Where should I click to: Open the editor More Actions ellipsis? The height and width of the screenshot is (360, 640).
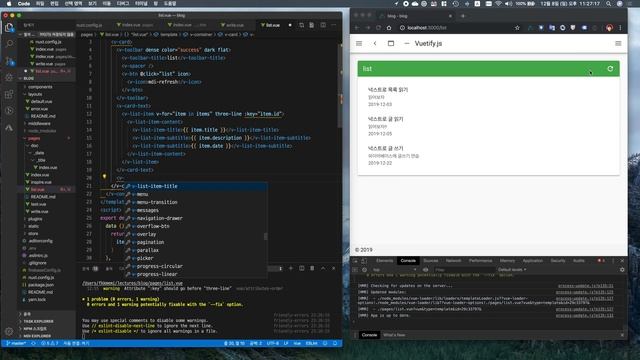pyautogui.click(x=333, y=25)
